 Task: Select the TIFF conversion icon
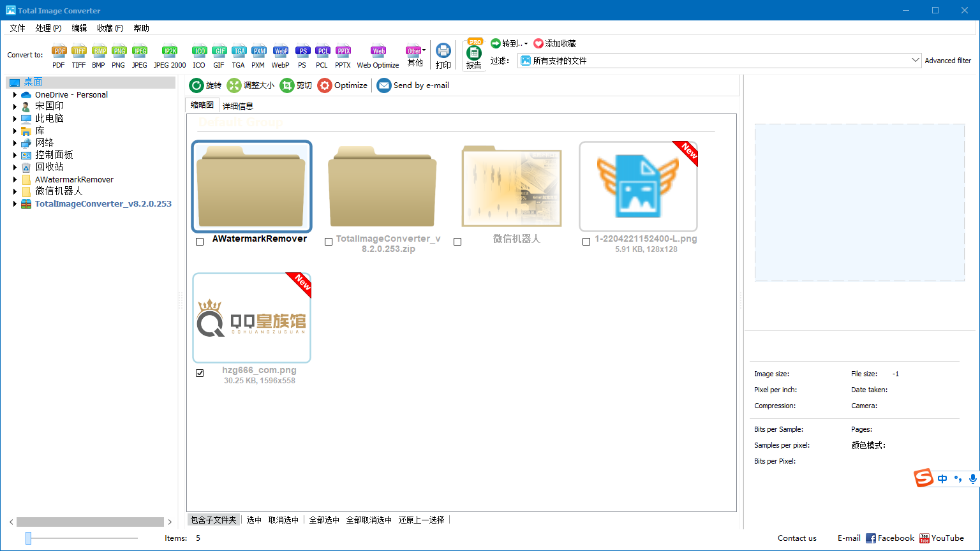tap(78, 55)
